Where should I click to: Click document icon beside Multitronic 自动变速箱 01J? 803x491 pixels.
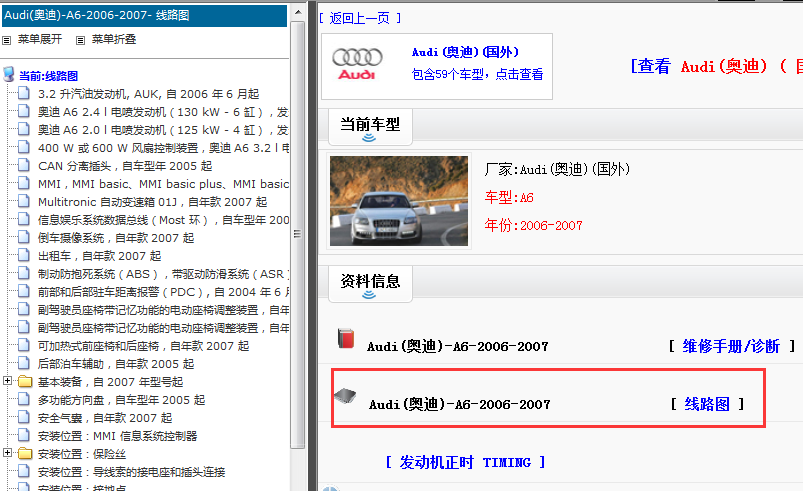(24, 201)
